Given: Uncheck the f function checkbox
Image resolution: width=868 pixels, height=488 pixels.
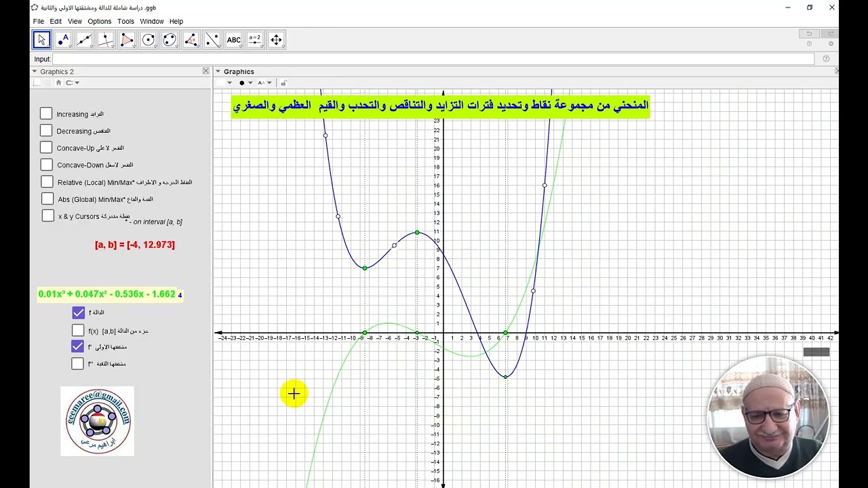Looking at the screenshot, I should tap(78, 312).
